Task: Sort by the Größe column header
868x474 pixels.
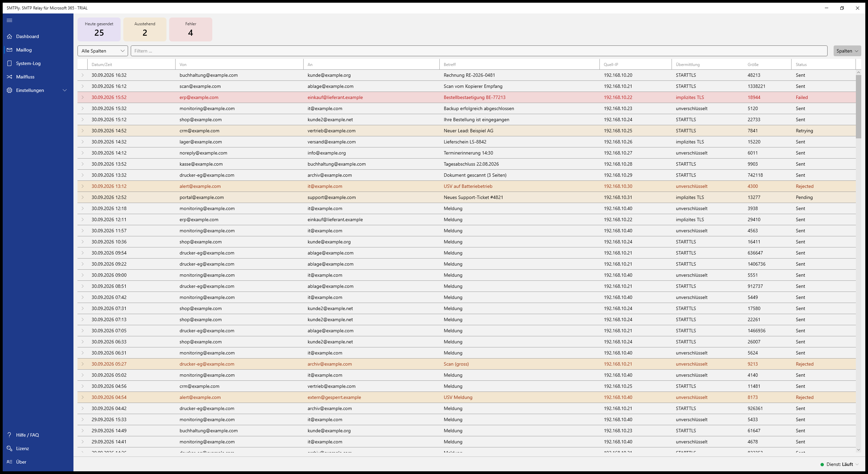Action: (767, 64)
